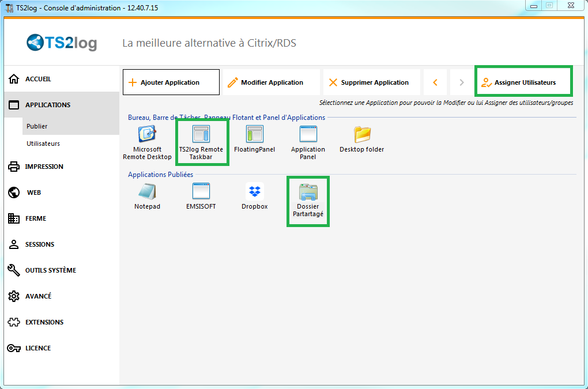Open the Avancé settings section
Image resolution: width=588 pixels, height=389 pixels.
pyautogui.click(x=62, y=296)
